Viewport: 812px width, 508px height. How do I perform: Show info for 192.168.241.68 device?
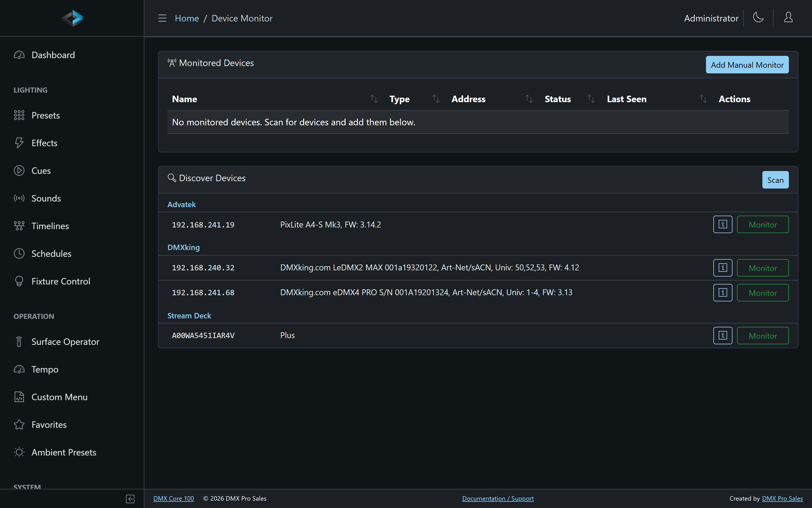(723, 293)
